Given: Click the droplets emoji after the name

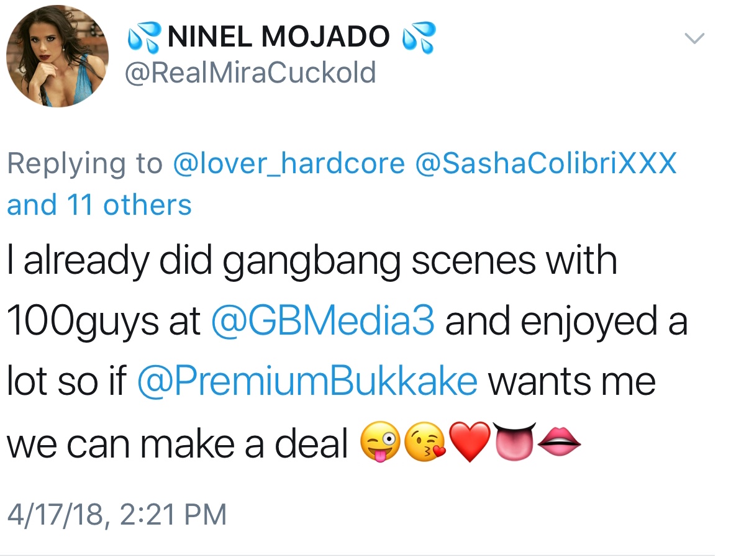Looking at the screenshot, I should point(419,37).
